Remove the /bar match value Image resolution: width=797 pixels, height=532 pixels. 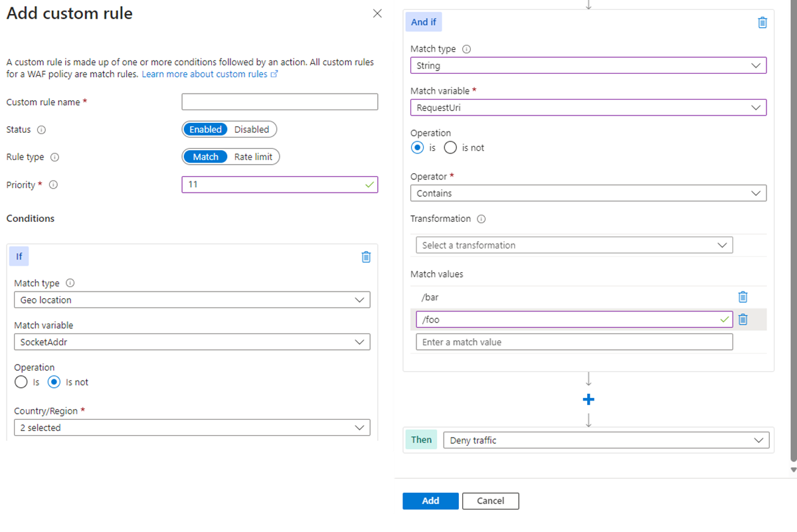coord(743,297)
